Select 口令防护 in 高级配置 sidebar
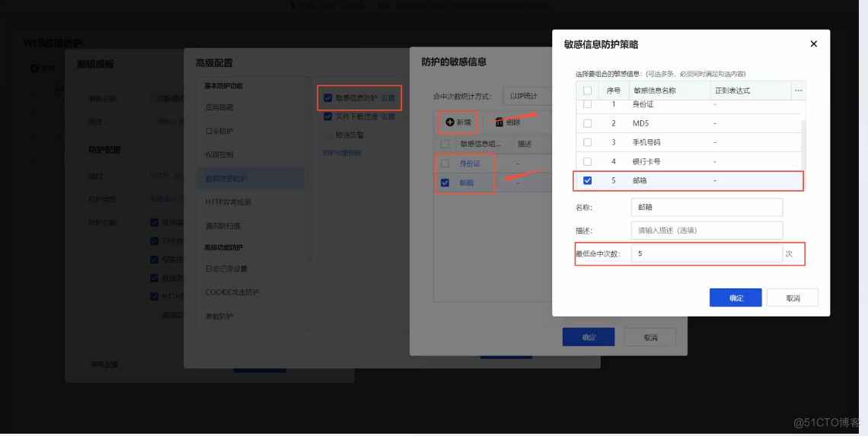868x436 pixels. 219,131
